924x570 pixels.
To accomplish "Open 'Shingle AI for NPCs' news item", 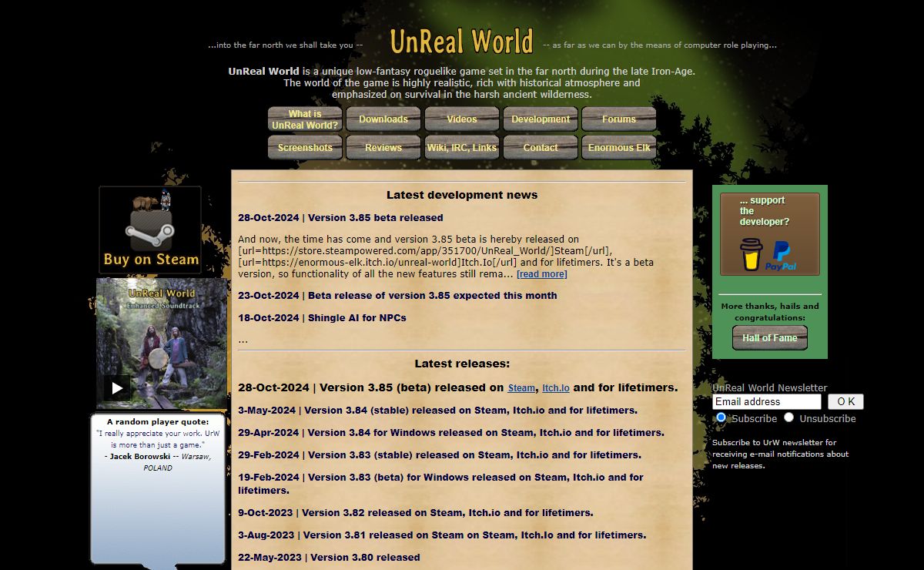I will [322, 318].
